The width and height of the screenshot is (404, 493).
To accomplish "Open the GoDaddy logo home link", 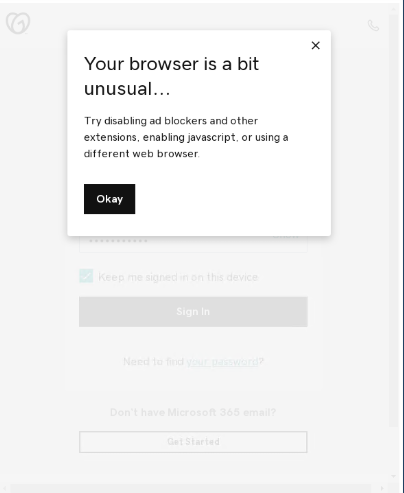I will click(18, 23).
